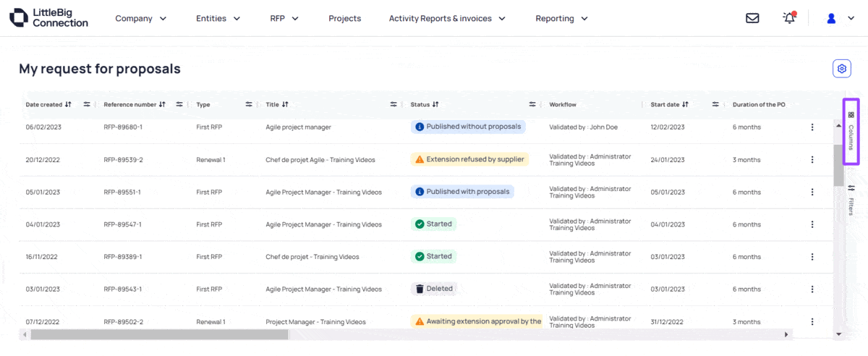Click the Extension refused by supplier badge
This screenshot has width=868, height=356.
(469, 159)
